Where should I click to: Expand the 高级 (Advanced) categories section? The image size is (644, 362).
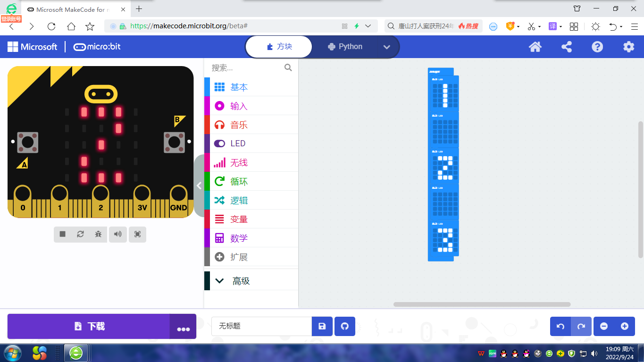tap(251, 281)
